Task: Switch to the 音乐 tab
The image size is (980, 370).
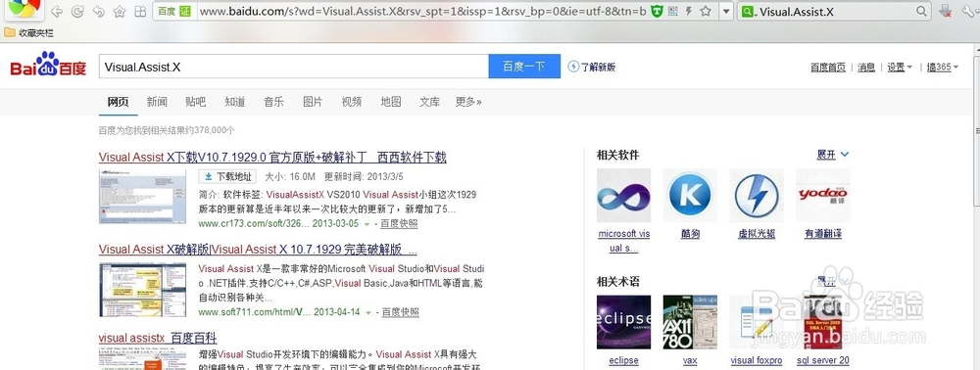Action: pos(273,102)
